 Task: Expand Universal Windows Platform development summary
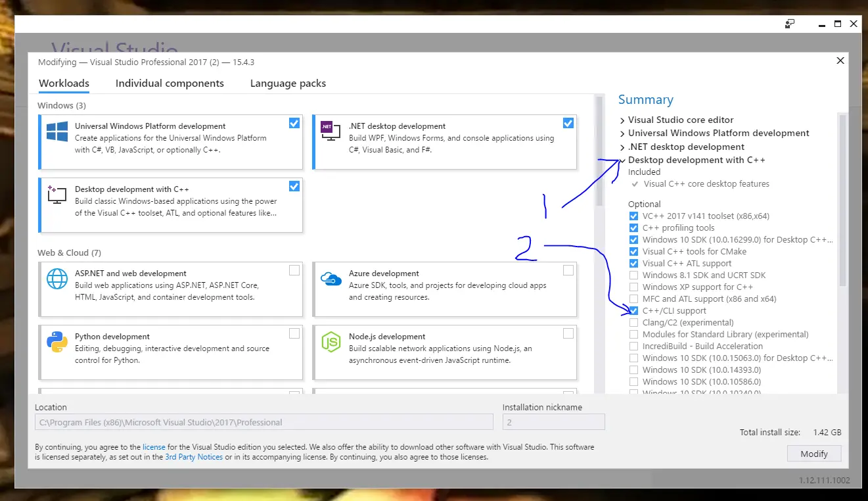coord(622,133)
